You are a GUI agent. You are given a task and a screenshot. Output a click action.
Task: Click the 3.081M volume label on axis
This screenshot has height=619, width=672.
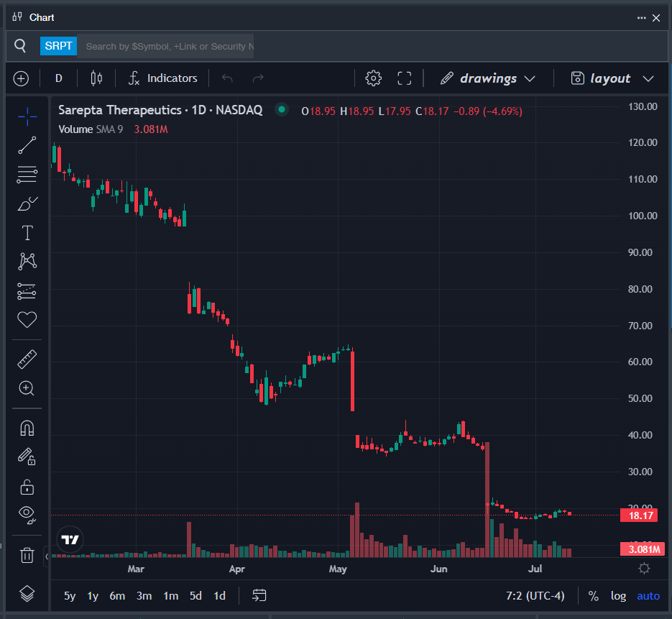[642, 549]
